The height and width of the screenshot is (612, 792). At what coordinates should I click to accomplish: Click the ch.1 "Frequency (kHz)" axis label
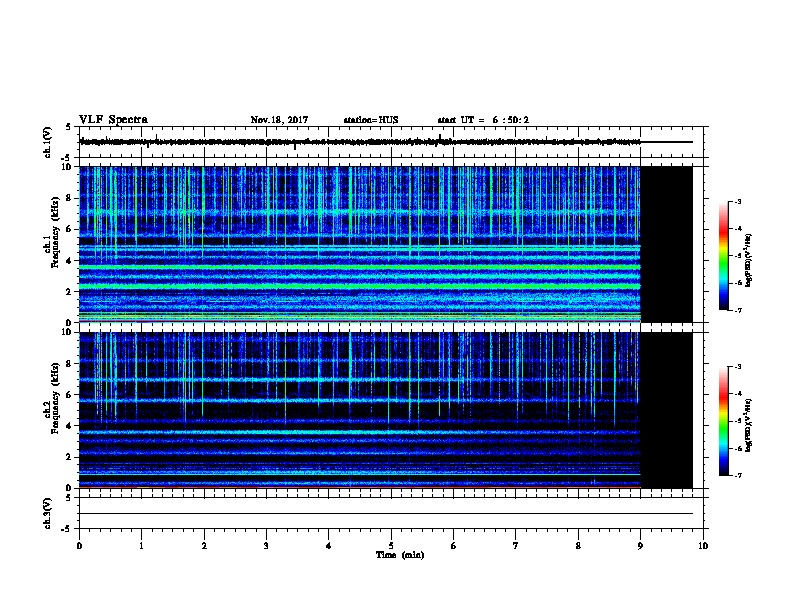[55, 232]
